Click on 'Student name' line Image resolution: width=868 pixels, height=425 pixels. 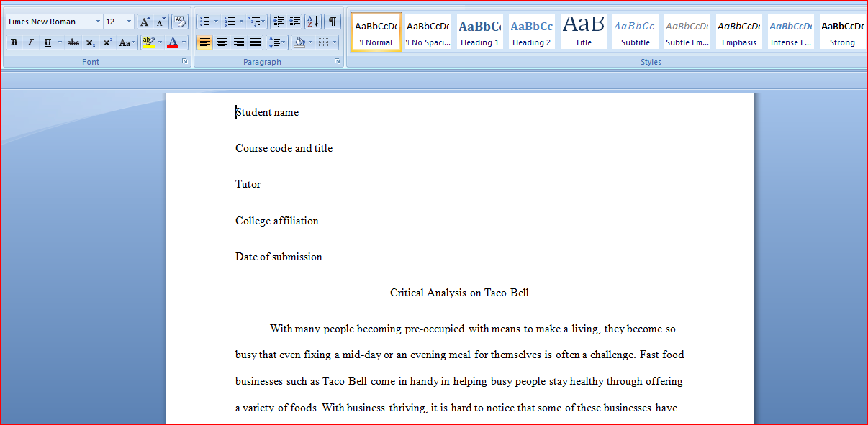[267, 113]
